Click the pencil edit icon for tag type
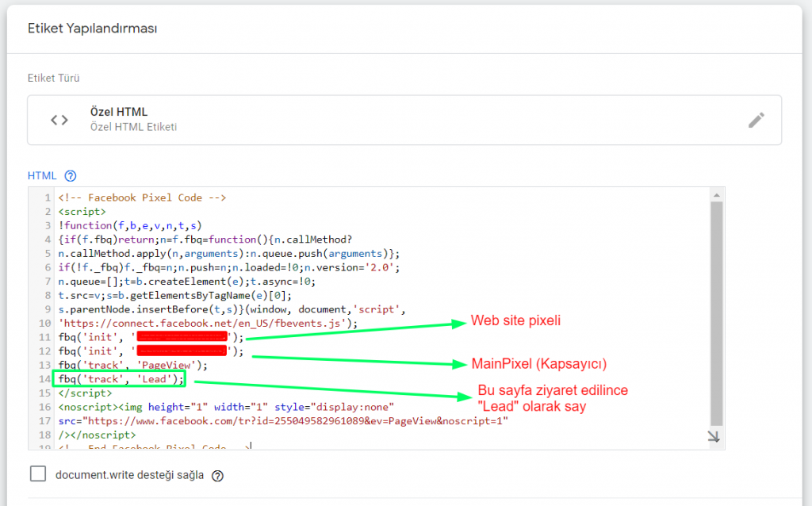 [x=756, y=121]
